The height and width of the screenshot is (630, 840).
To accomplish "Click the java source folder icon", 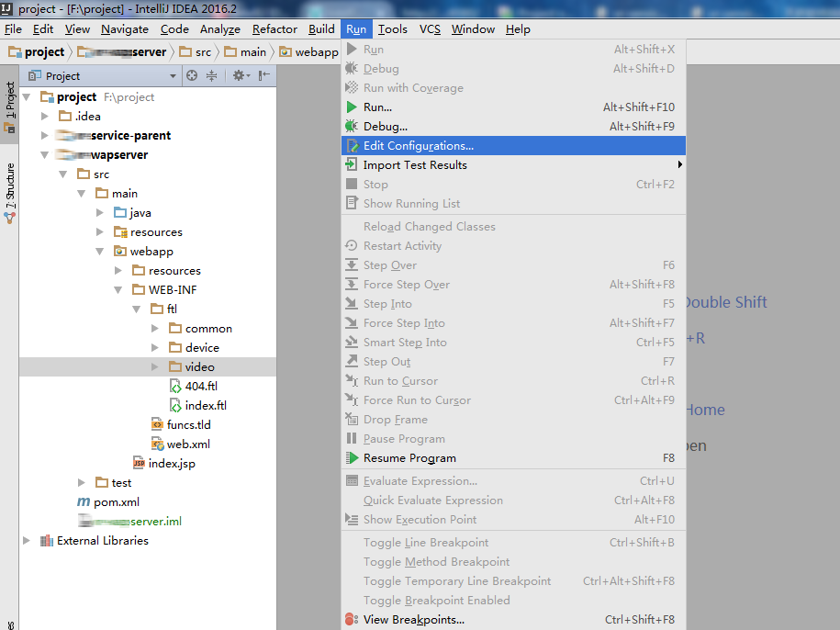I will [120, 213].
